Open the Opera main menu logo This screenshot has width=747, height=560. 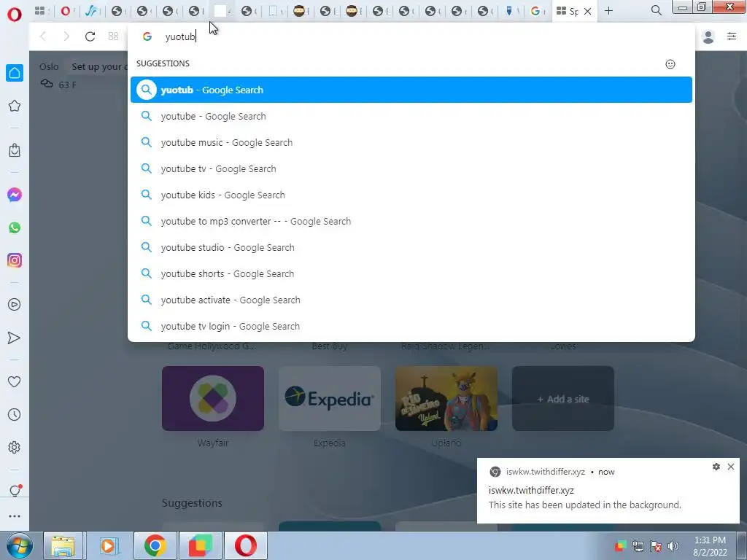pos(15,15)
